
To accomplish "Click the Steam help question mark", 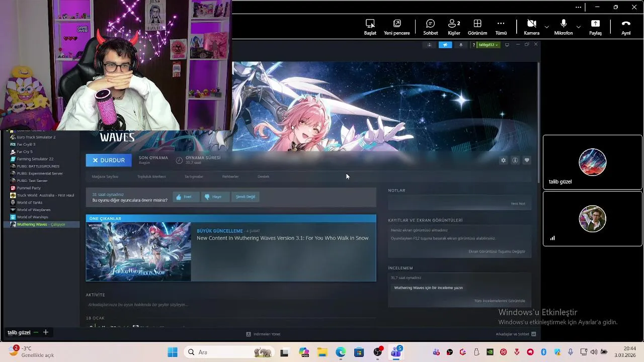I will coord(473,45).
